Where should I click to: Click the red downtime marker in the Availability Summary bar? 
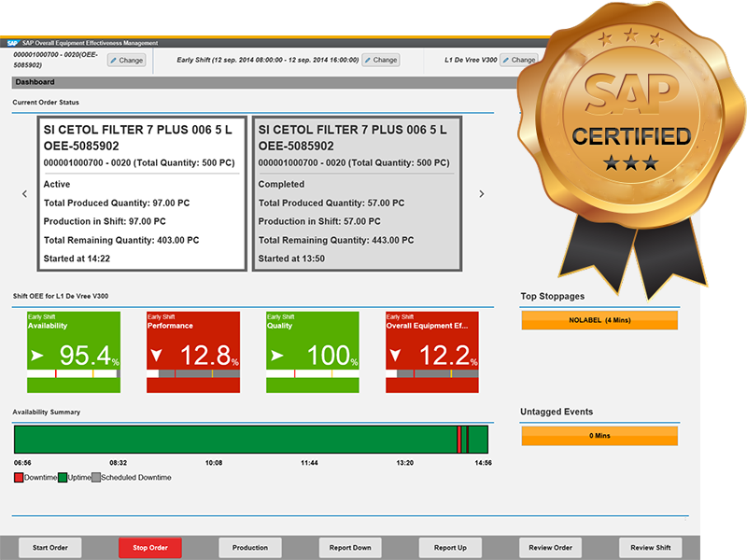tap(459, 436)
